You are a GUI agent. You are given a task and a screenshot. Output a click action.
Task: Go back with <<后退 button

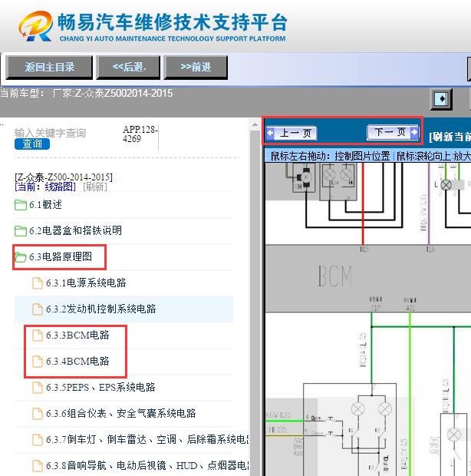point(128,67)
